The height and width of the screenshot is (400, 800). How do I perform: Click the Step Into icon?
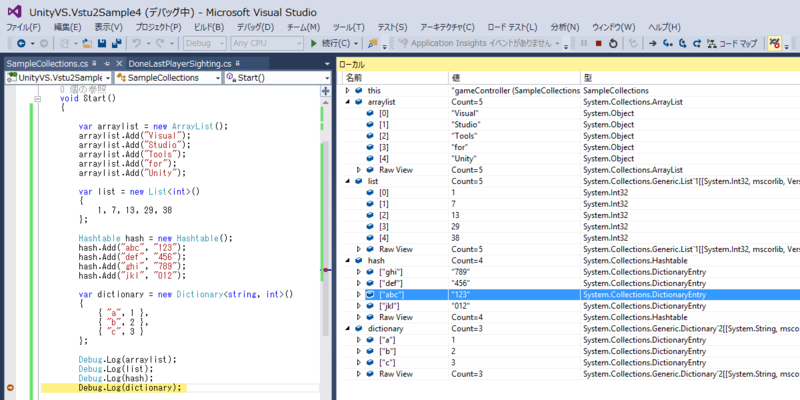point(667,44)
